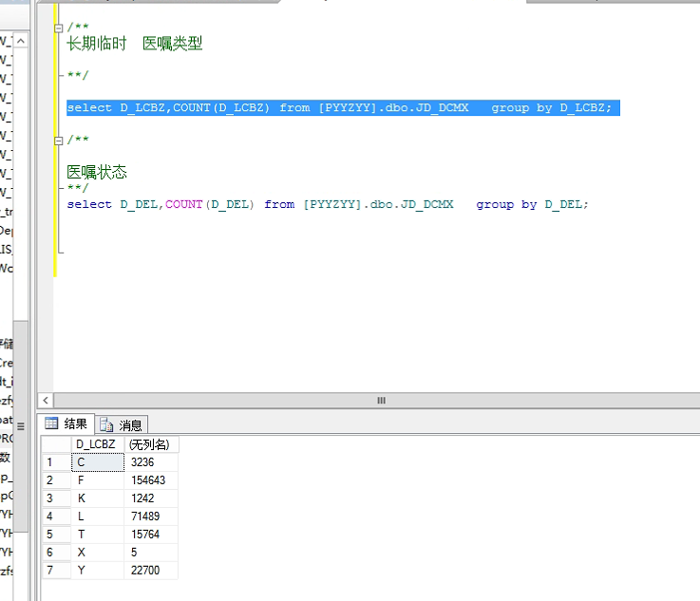
Task: Select the cell containing F in row 2
Action: coord(98,480)
